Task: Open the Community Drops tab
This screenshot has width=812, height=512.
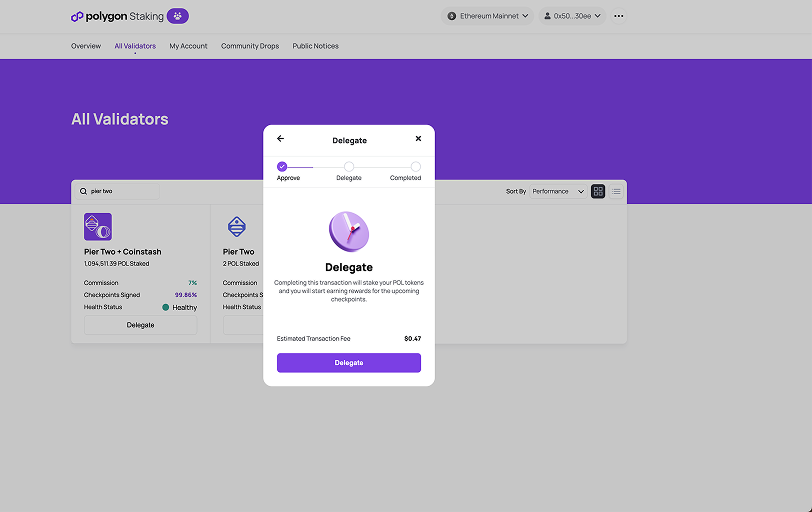Action: pyautogui.click(x=250, y=46)
